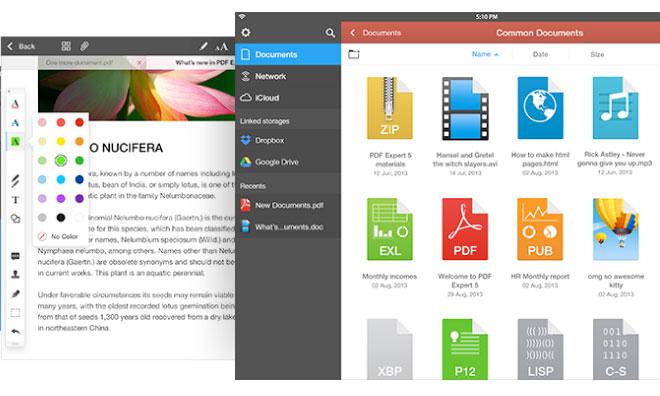Select the rectangular selection tool
The height and width of the screenshot is (396, 660).
point(15,313)
